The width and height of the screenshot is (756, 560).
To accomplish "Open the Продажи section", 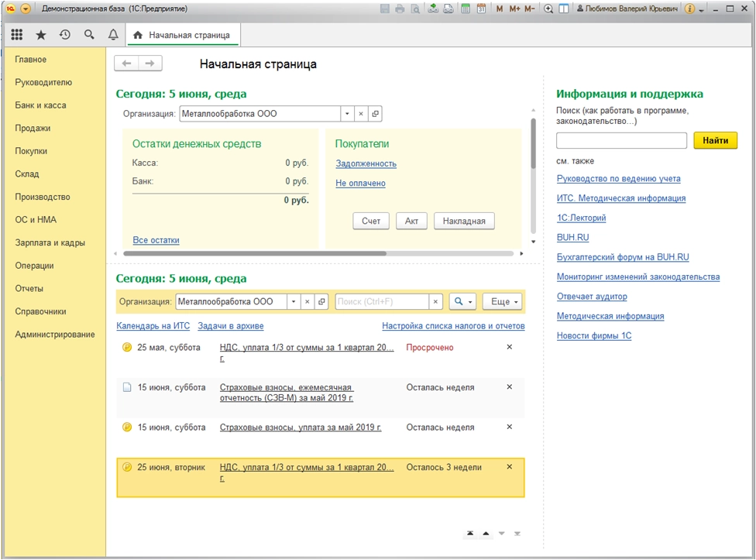I will (x=33, y=129).
